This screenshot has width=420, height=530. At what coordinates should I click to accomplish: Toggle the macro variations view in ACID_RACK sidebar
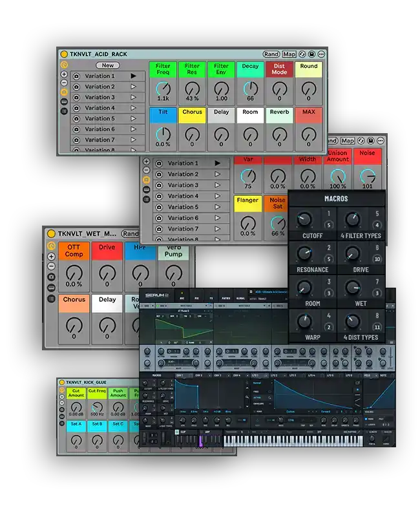pos(64,92)
